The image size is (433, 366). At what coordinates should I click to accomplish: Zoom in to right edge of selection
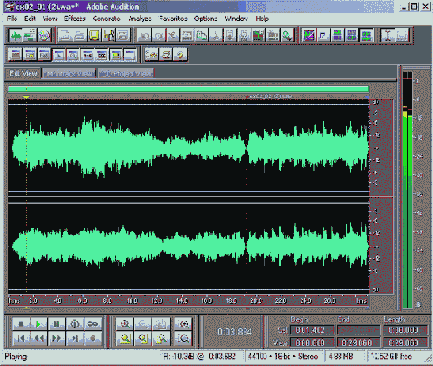161,339
